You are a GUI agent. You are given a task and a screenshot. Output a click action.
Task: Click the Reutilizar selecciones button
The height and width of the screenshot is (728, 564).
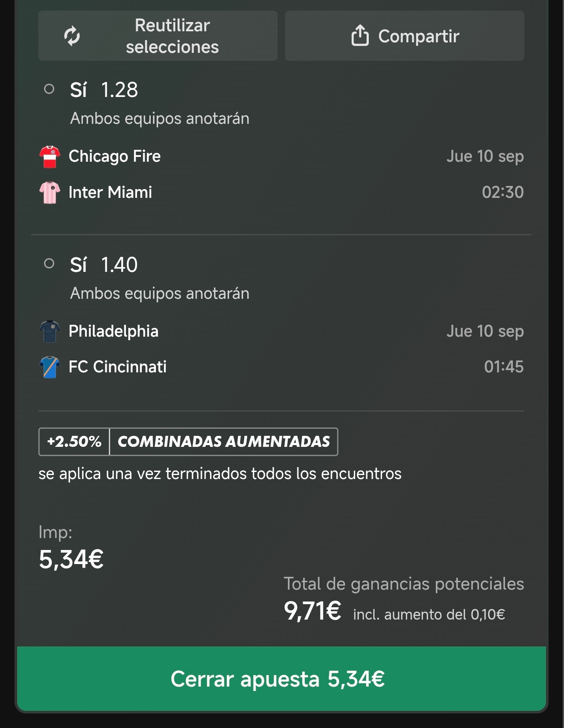click(x=158, y=36)
